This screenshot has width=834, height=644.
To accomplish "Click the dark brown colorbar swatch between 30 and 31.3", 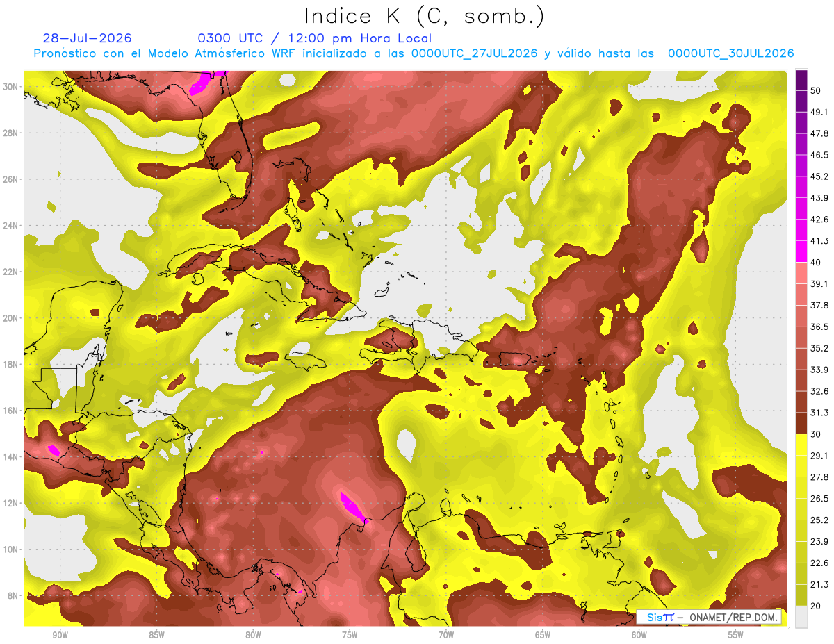I will click(801, 423).
